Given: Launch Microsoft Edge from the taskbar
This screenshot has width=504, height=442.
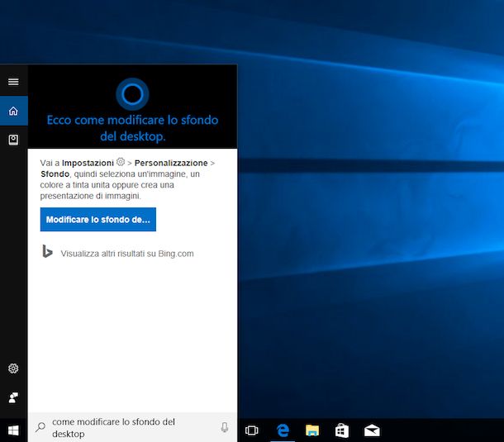Looking at the screenshot, I should (283, 430).
